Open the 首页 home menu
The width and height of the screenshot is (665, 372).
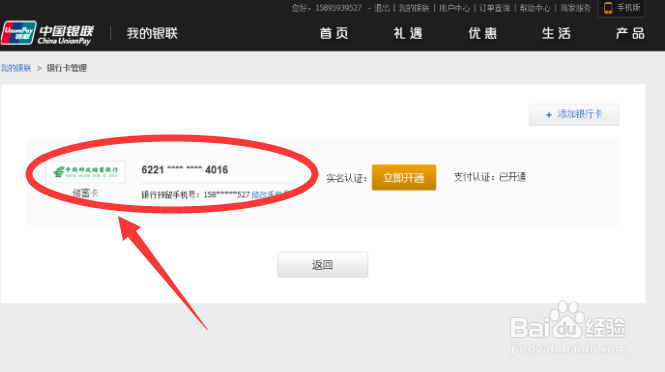point(334,33)
